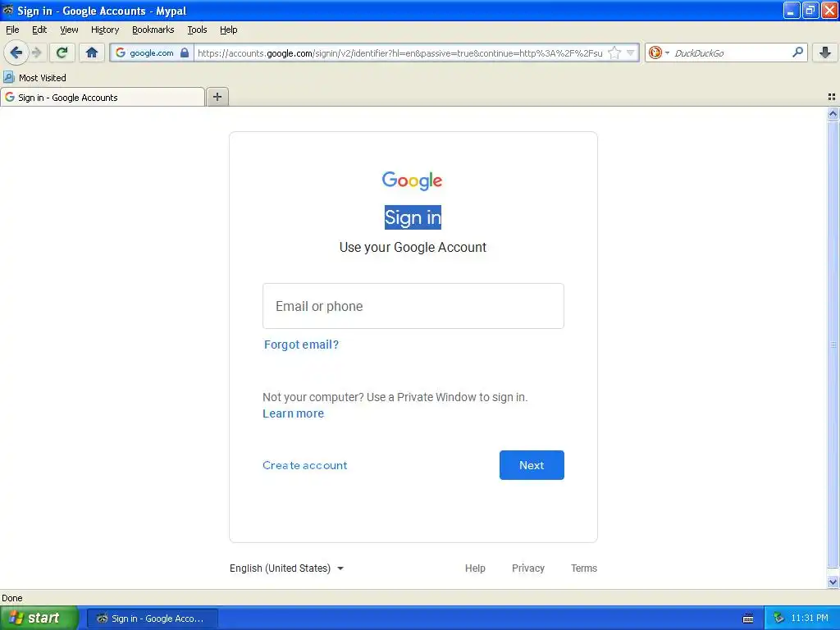840x630 pixels.
Task: Click the Forgot email? link
Action: 301,345
